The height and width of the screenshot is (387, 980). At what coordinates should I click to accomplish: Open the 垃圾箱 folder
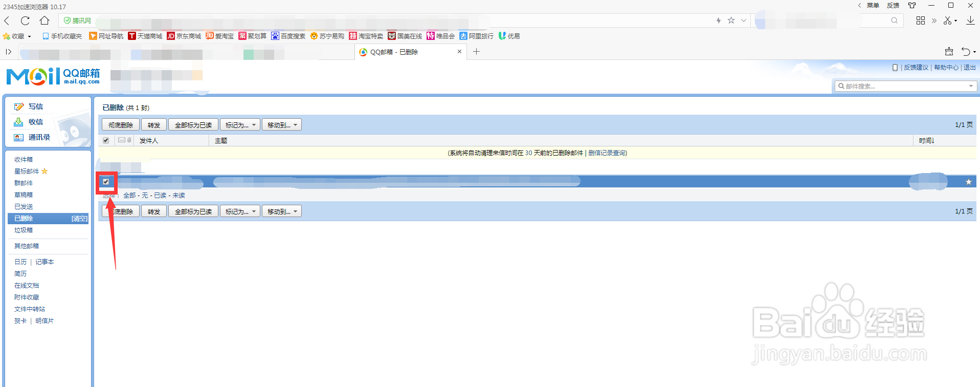coord(24,230)
